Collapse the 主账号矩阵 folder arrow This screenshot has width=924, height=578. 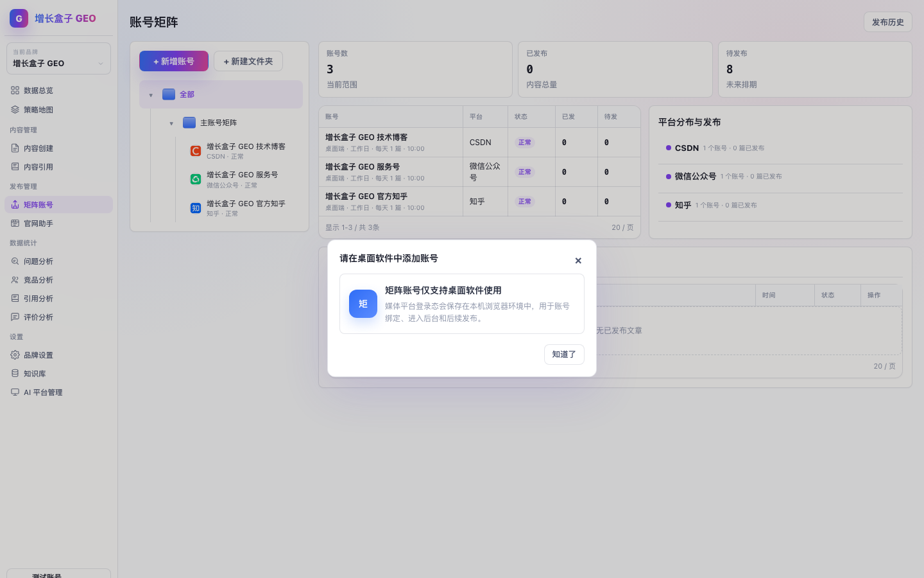[x=171, y=123]
